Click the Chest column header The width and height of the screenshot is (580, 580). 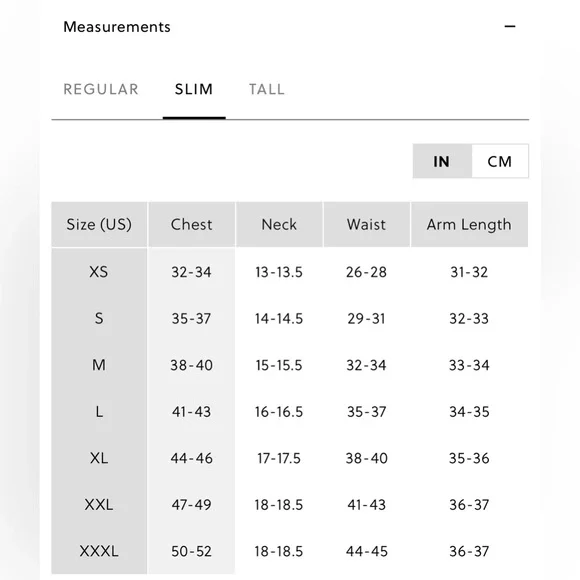tap(191, 224)
